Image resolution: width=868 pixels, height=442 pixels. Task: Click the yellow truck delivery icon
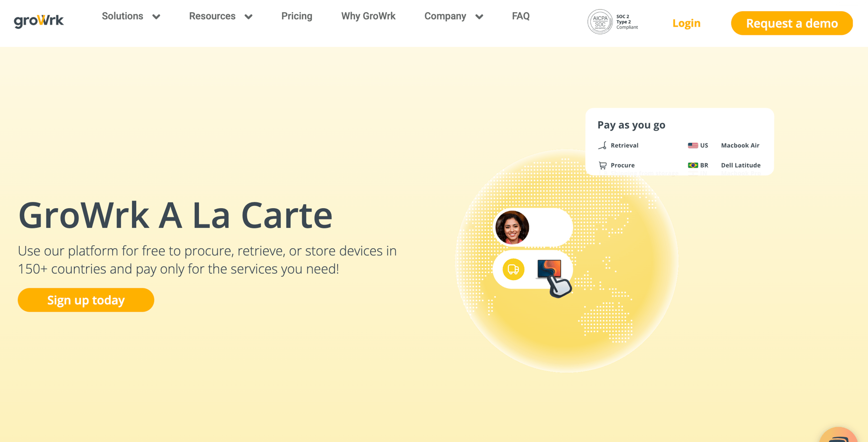[513, 269]
